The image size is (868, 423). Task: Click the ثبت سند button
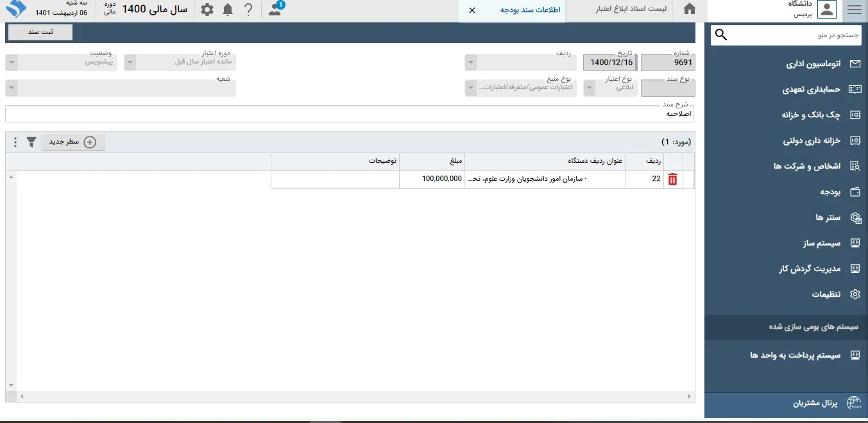coord(40,32)
